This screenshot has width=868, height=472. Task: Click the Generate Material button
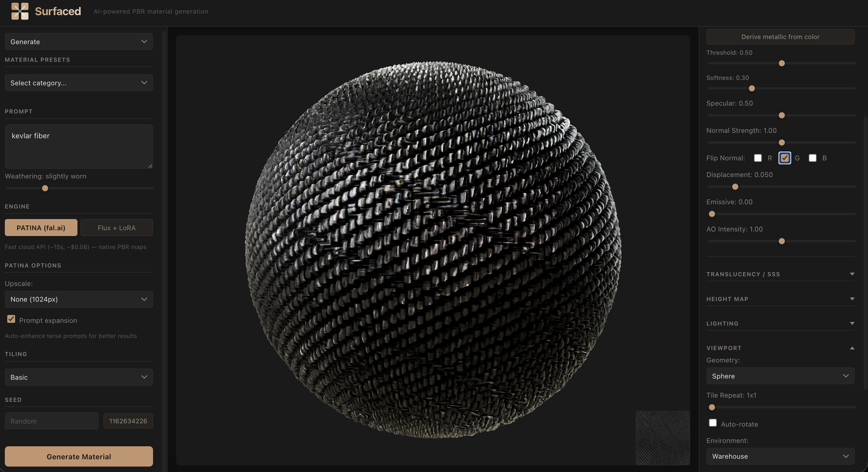click(79, 457)
